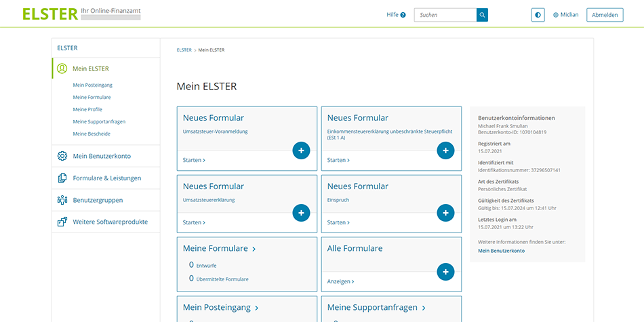Click Starten under Umsatzsteuererklärung

[194, 222]
